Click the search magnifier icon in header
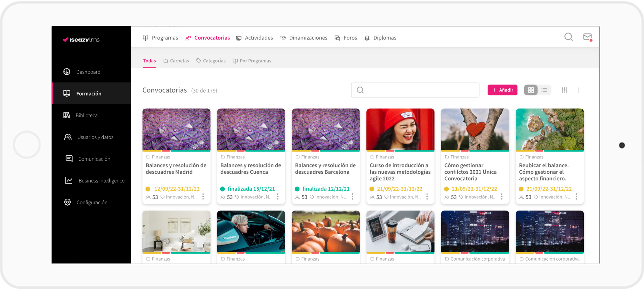Screen dimensions: 644x290 click(568, 37)
